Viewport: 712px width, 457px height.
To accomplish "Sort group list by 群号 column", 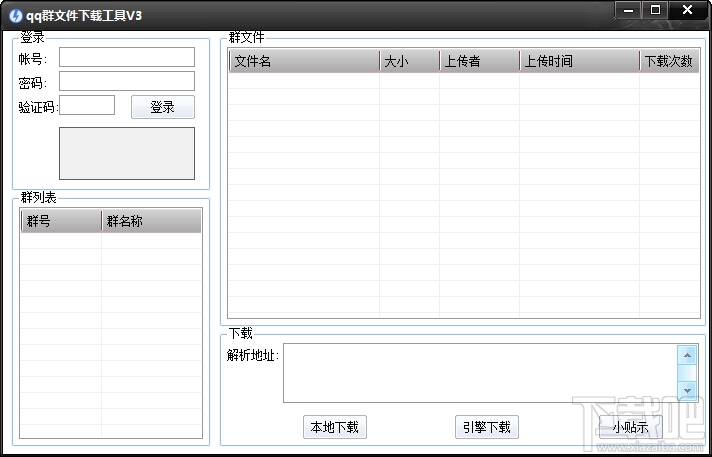I will click(61, 221).
